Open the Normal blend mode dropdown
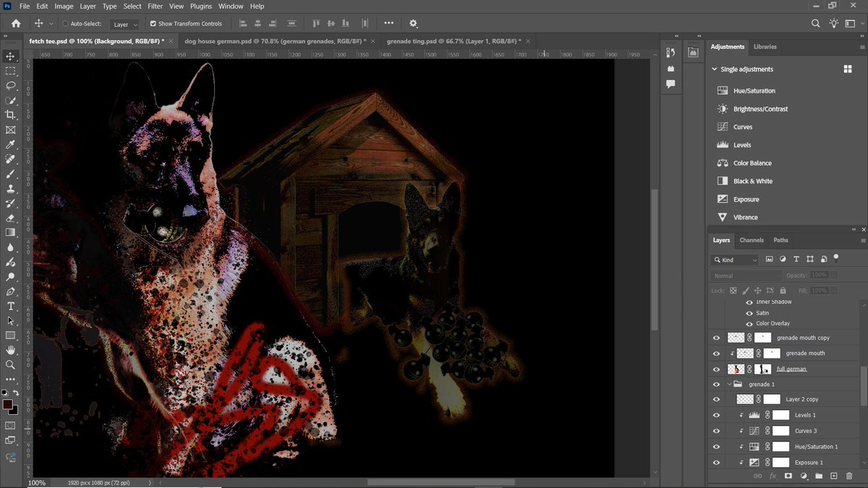 pos(747,275)
